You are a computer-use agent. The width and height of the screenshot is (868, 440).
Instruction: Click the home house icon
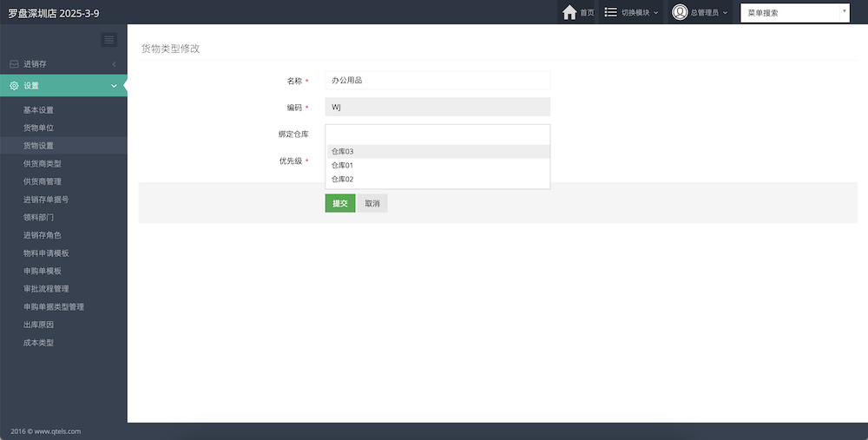tap(569, 12)
